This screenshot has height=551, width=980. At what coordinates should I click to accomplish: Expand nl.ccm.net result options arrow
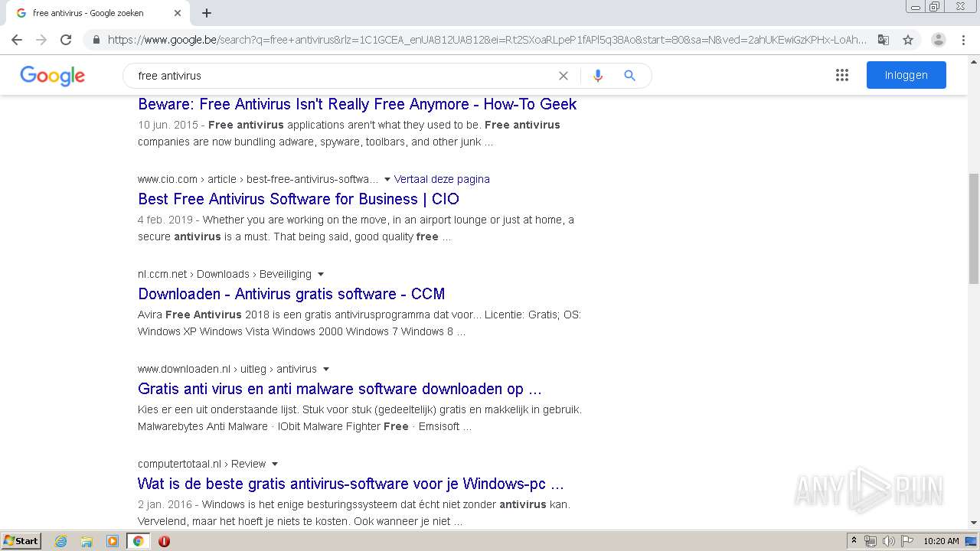[x=321, y=274]
